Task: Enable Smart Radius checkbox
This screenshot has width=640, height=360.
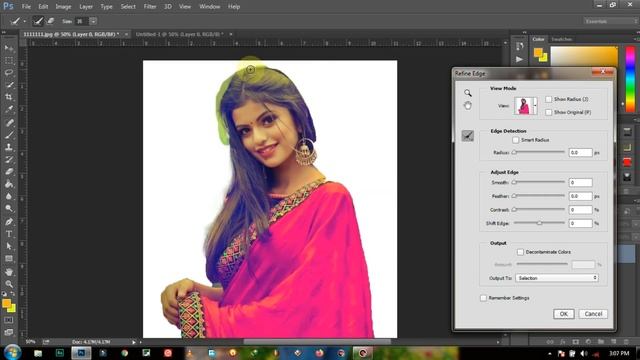Action: (516, 140)
